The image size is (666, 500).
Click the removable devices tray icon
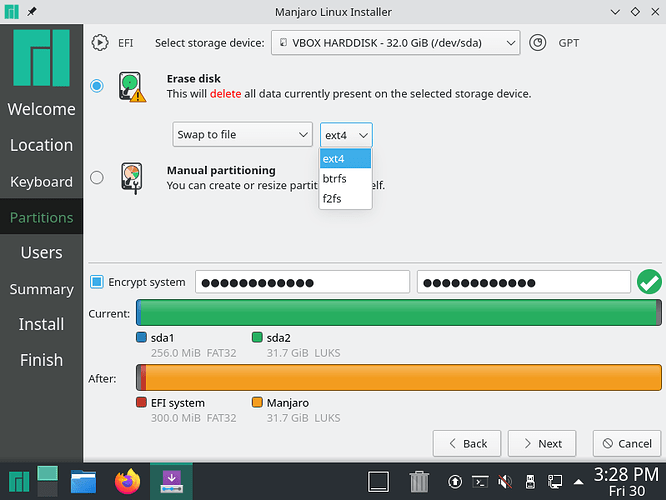(x=530, y=482)
